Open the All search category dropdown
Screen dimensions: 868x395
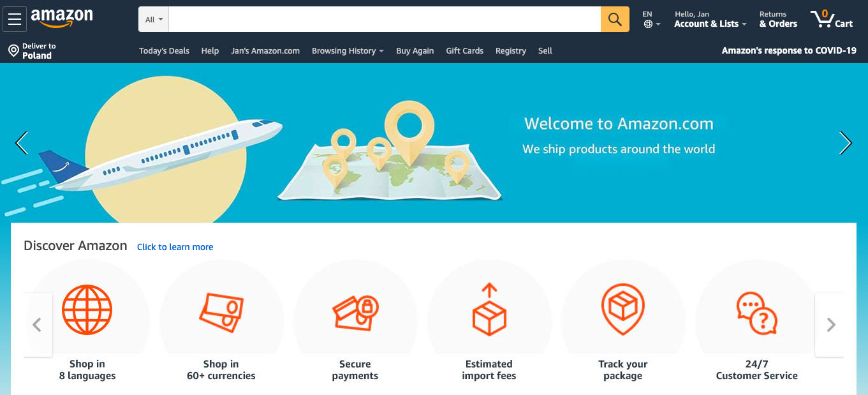pos(154,19)
